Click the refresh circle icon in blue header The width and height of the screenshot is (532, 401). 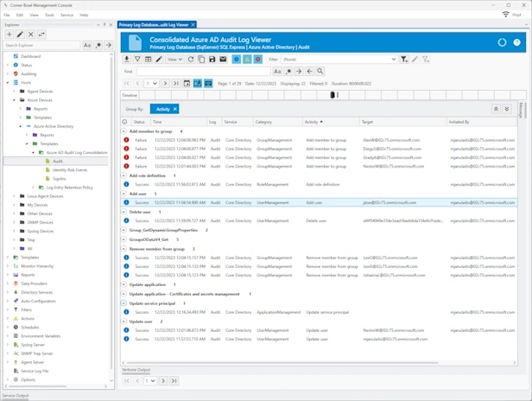(502, 42)
